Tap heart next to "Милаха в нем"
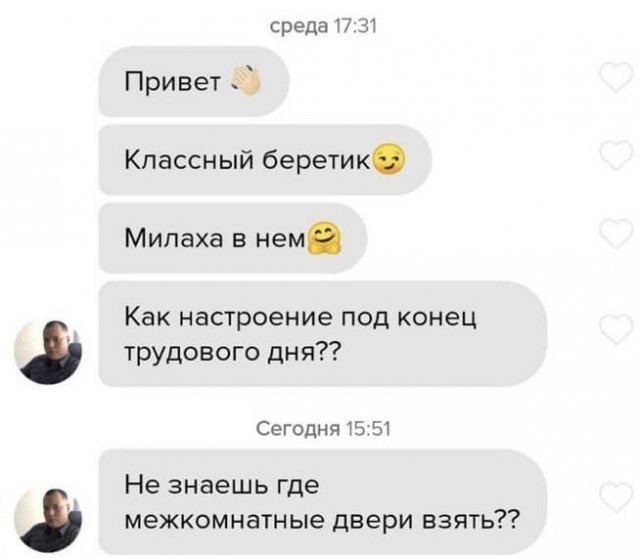 (616, 233)
